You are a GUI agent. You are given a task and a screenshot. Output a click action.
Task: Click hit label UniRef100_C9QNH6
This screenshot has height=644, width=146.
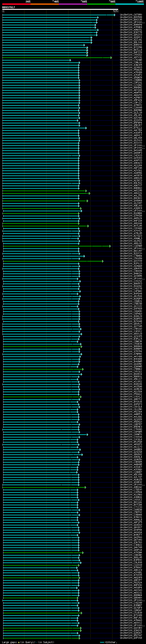(x=131, y=80)
